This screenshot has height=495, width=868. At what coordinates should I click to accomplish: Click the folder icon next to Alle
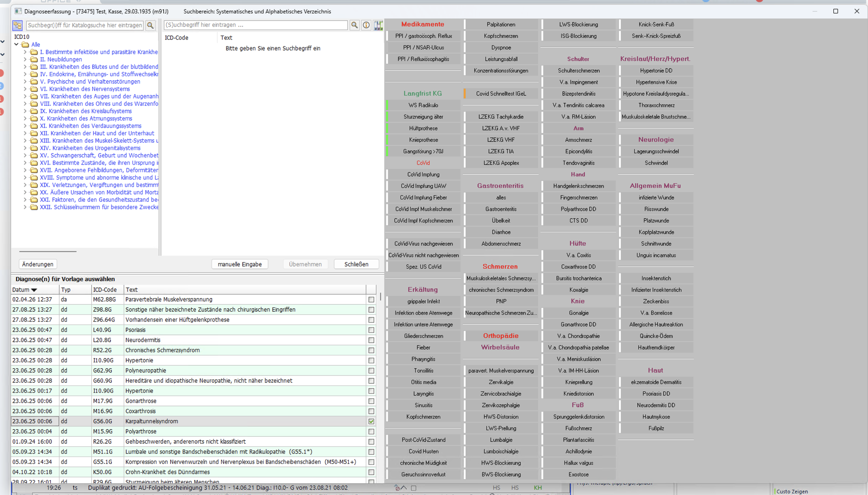26,45
